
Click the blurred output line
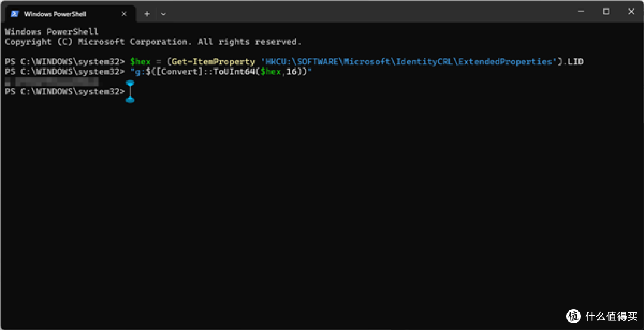(x=52, y=82)
